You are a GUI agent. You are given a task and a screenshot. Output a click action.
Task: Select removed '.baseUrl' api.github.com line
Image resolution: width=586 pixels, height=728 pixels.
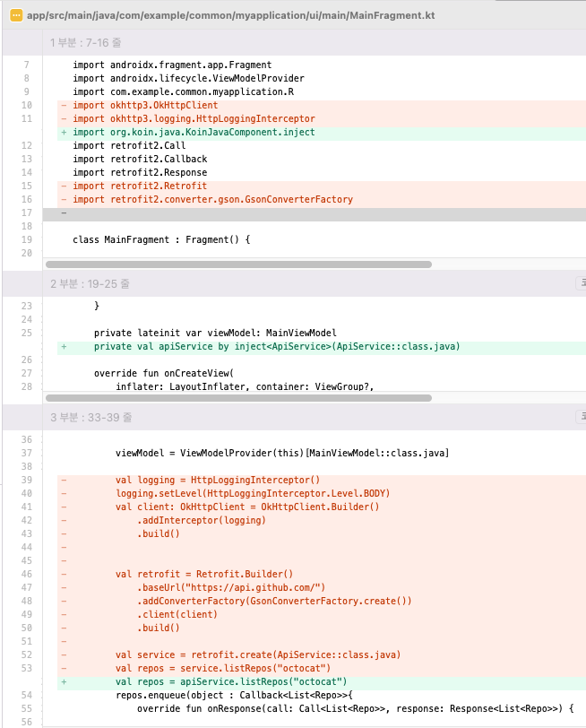[231, 588]
